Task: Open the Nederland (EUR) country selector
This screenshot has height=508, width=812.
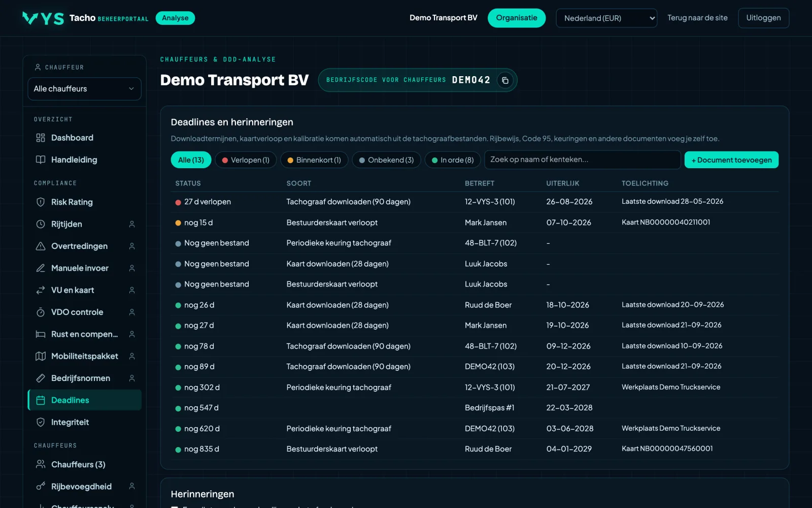Action: [x=606, y=18]
